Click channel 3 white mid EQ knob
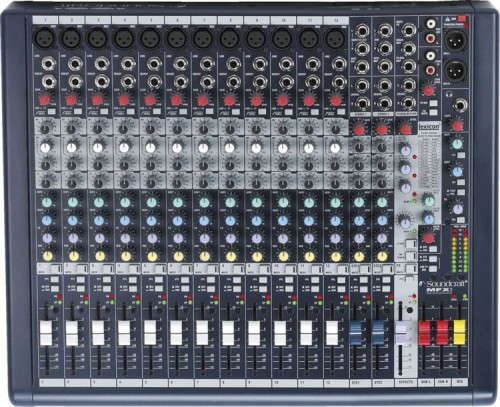 97,147
